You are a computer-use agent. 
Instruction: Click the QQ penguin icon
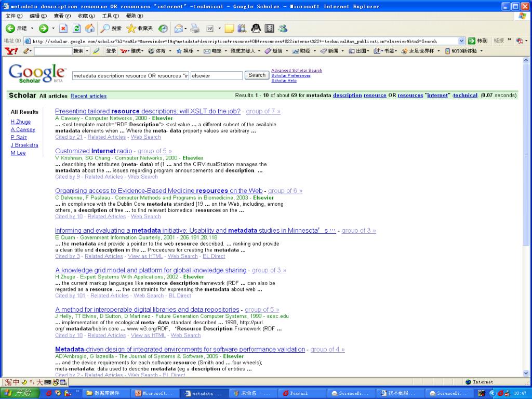(x=256, y=29)
